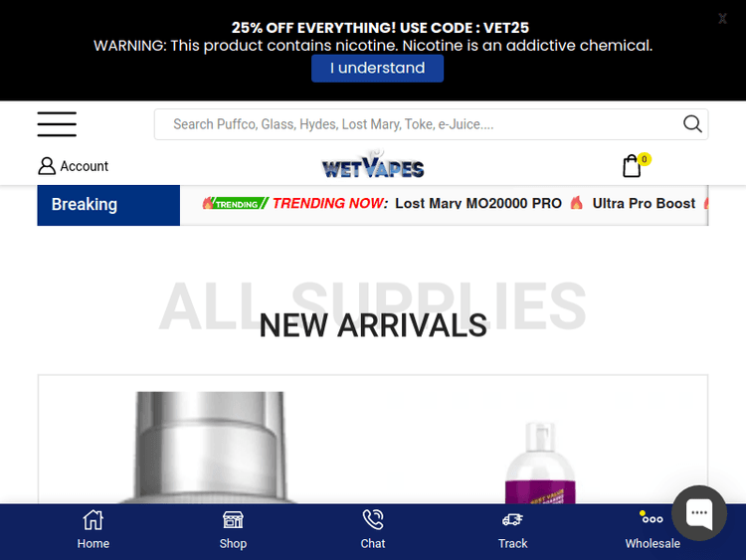The image size is (746, 560).
Task: Open the silver device product thumbnail
Action: coord(209,448)
